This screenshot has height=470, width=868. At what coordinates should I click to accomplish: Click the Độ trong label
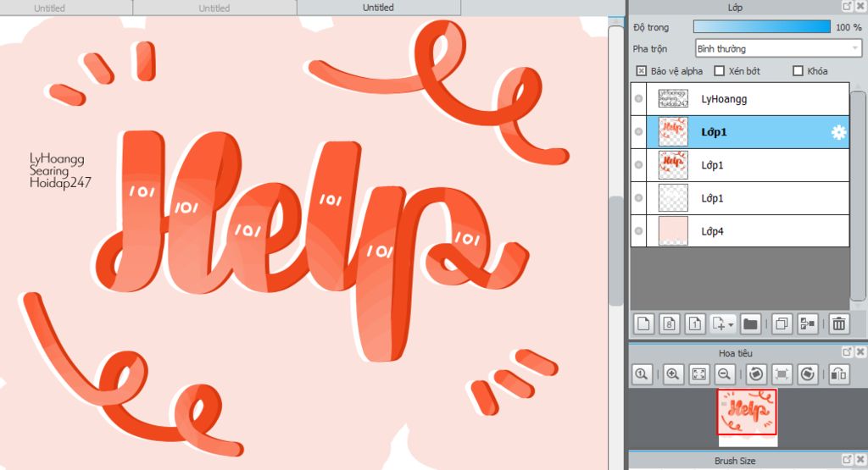pos(651,27)
